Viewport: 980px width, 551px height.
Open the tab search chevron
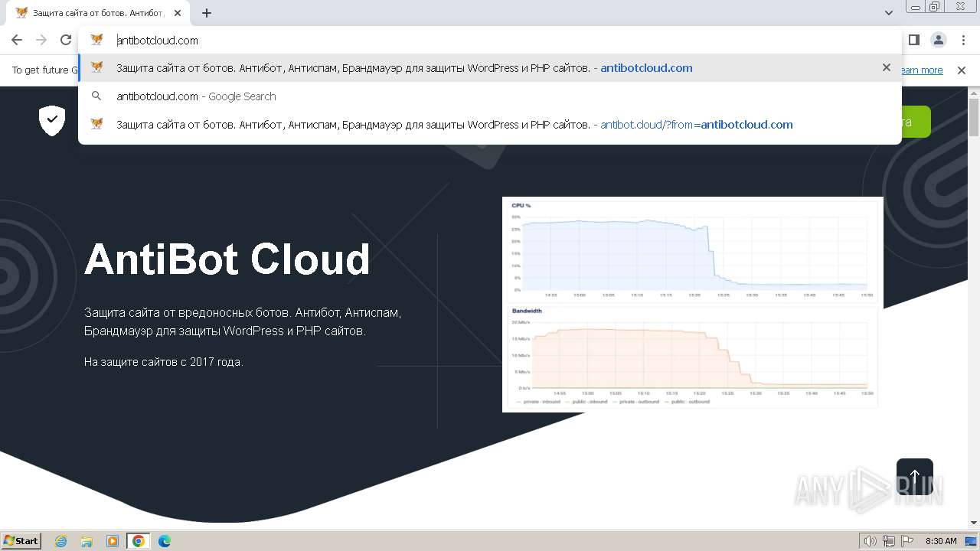(889, 13)
